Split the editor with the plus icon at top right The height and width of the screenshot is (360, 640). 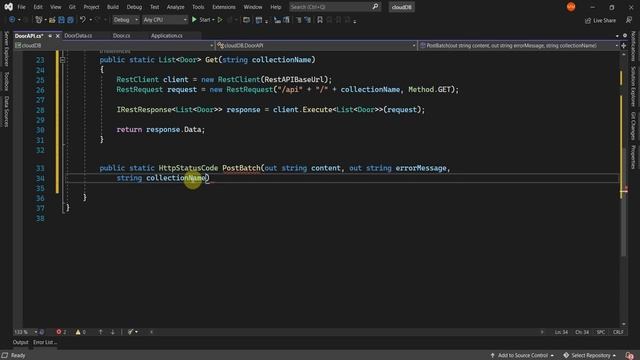(623, 46)
